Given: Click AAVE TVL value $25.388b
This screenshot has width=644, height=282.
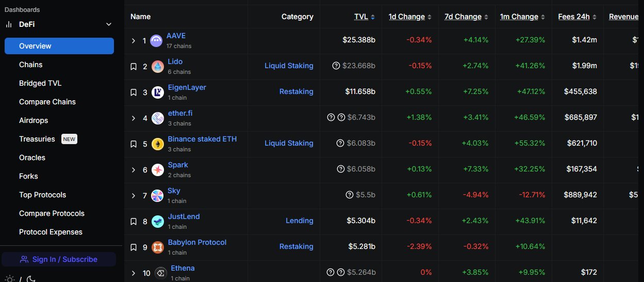Looking at the screenshot, I should coord(359,40).
